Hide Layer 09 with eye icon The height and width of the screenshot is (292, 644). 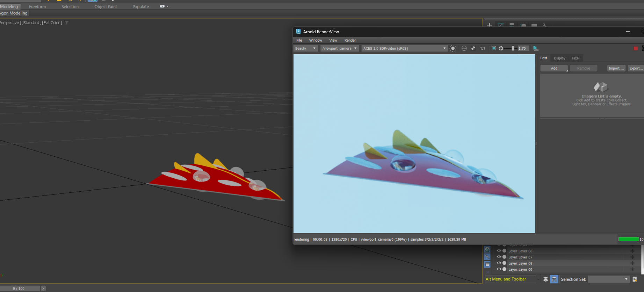point(499,269)
